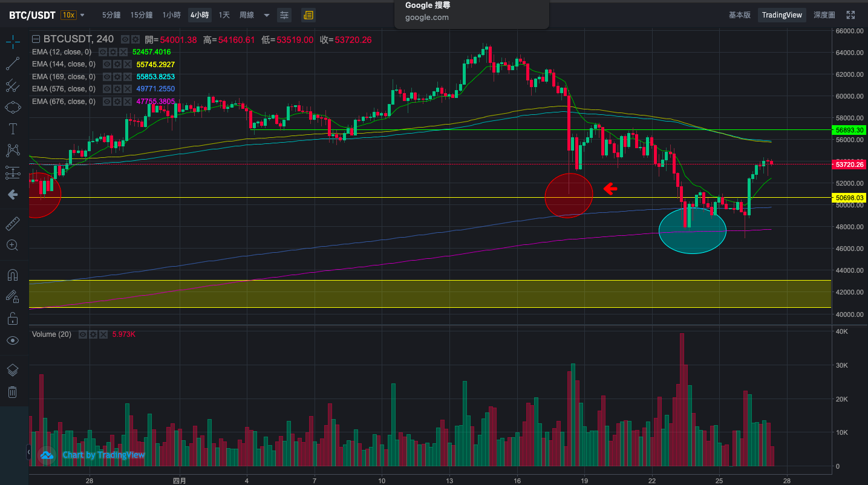868x485 pixels.
Task: Collapse the left drawing toolbar
Action: (x=28, y=452)
